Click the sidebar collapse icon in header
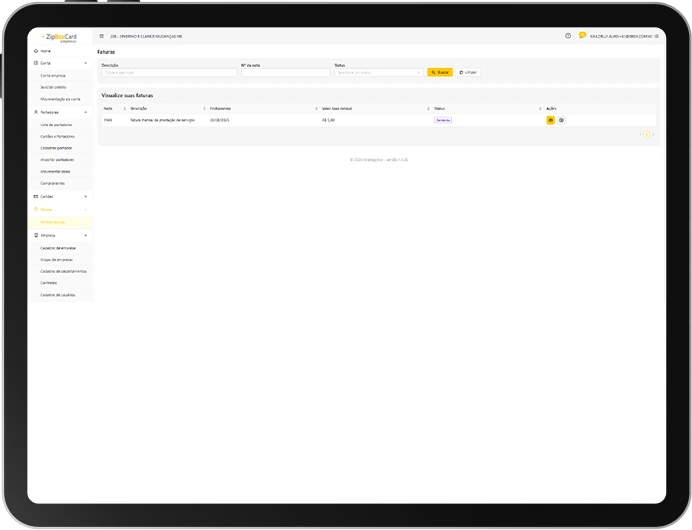 click(101, 36)
